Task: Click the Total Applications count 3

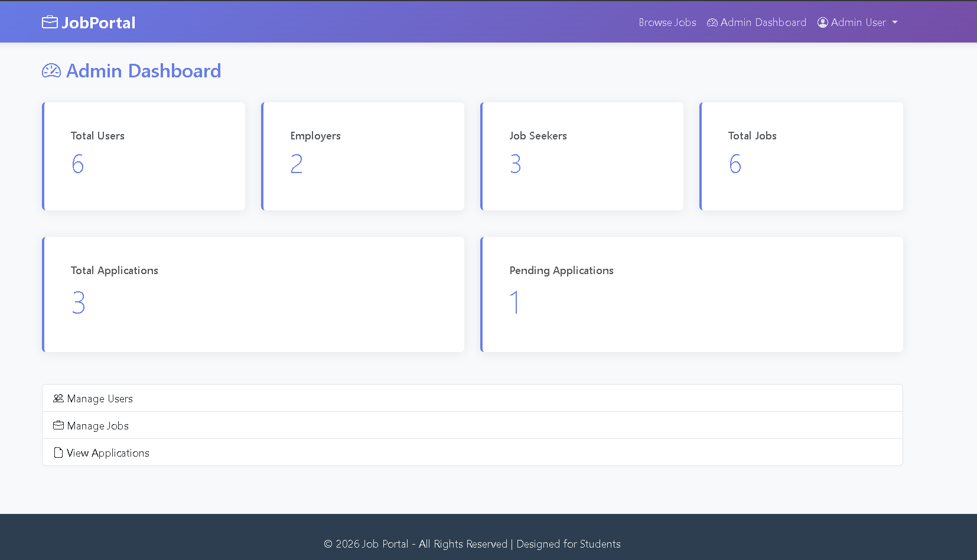Action: [x=79, y=302]
